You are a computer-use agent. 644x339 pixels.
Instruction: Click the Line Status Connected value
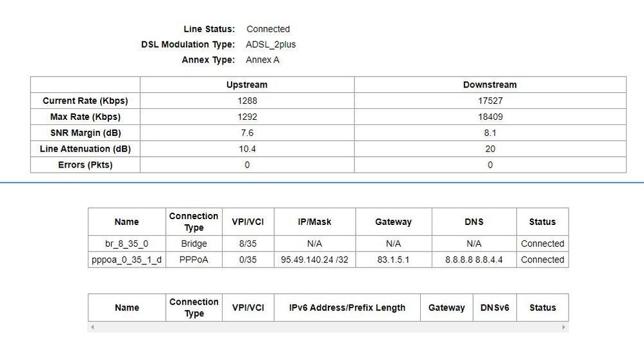coord(268,29)
